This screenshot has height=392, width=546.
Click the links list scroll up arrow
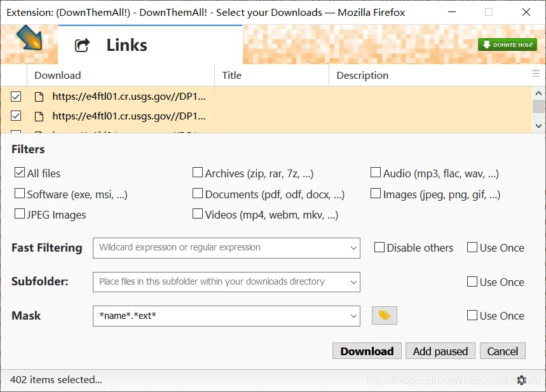point(538,93)
